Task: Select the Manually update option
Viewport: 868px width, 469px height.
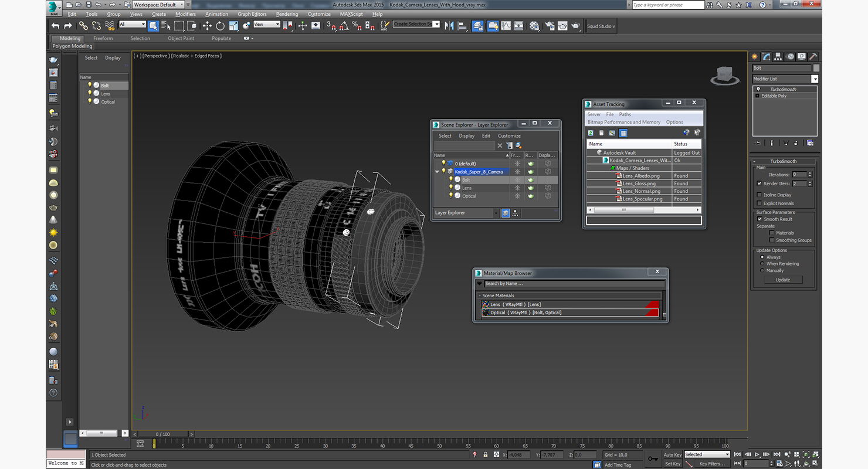Action: (762, 270)
